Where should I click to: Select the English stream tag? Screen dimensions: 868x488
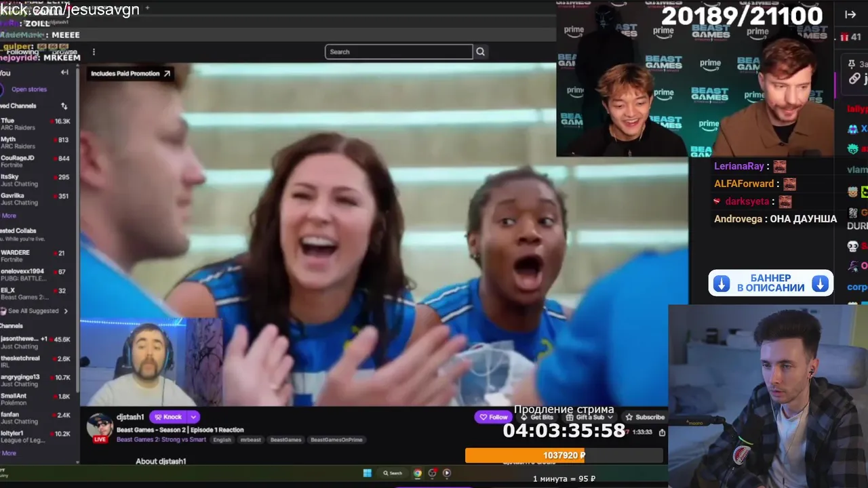222,440
